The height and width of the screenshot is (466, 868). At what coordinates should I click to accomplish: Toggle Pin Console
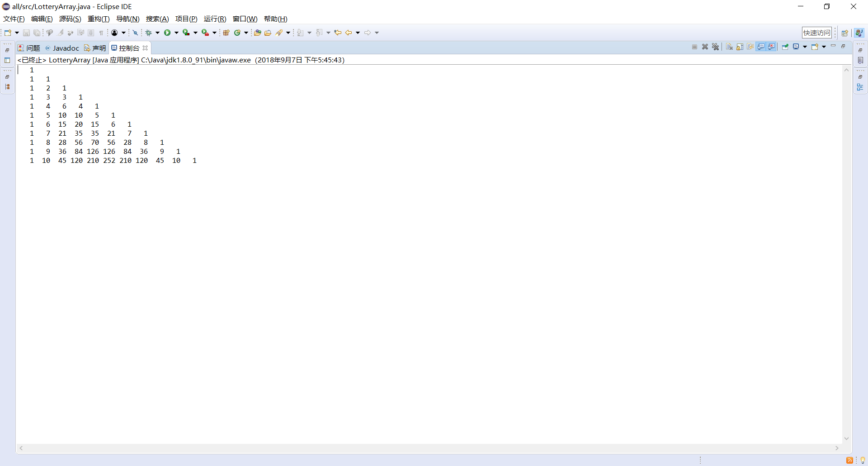(785, 47)
